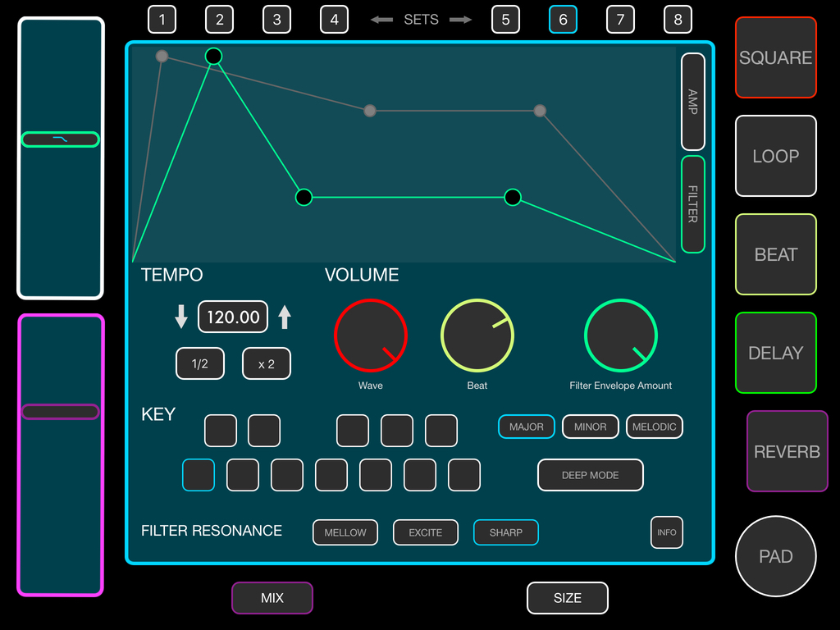
Task: Click the green filter envelope release point
Action: click(x=513, y=197)
